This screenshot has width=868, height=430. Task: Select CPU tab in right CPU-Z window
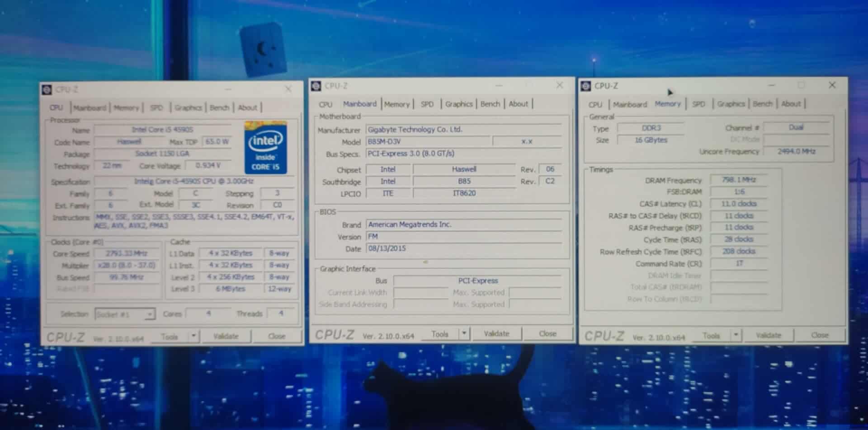(x=595, y=104)
